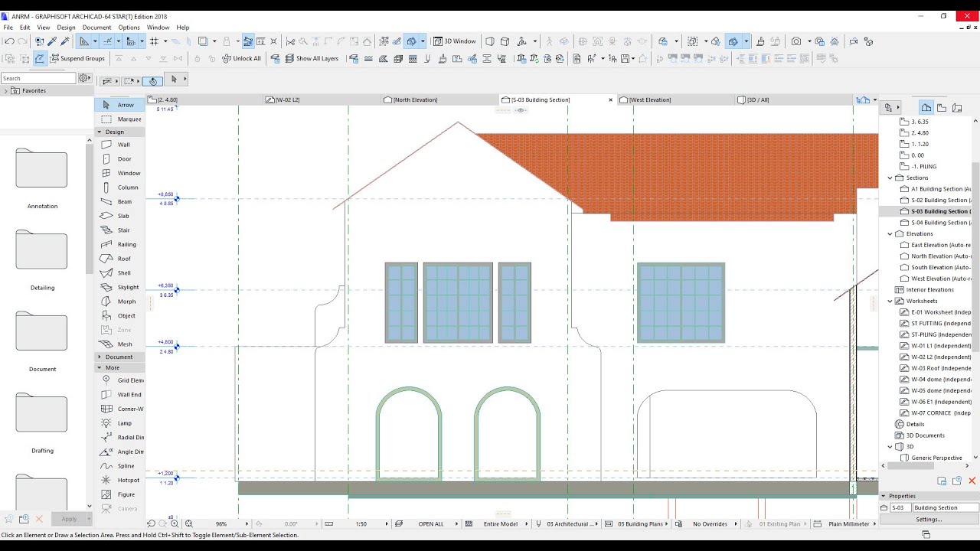The width and height of the screenshot is (980, 551).
Task: Choose the Marquee tool
Action: tap(119, 119)
